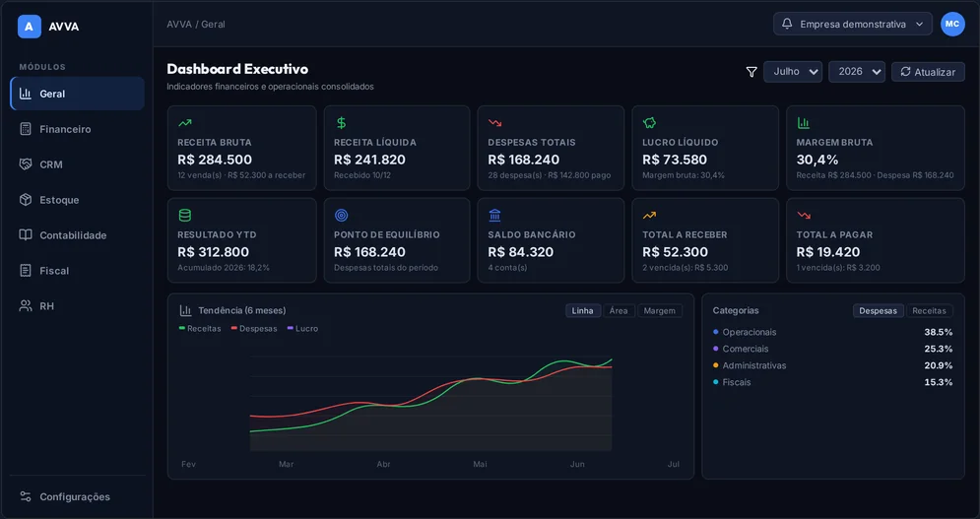Click Total a Receber trending icon
This screenshot has height=519, width=980.
pyautogui.click(x=649, y=215)
